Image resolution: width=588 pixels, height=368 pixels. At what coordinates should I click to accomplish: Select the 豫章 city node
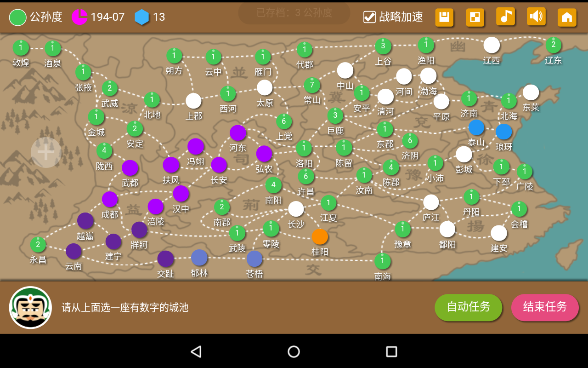[x=402, y=229]
